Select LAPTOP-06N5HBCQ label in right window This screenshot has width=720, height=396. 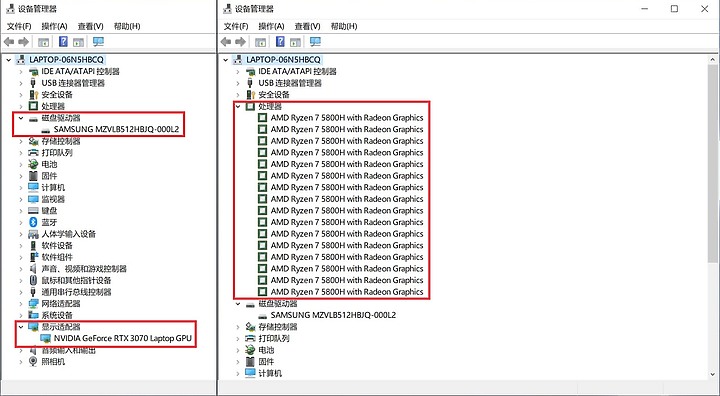click(x=283, y=60)
